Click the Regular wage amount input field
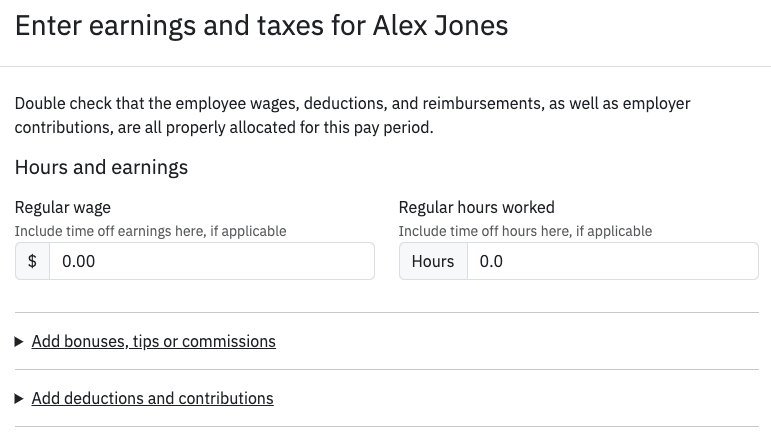The height and width of the screenshot is (439, 771). (x=211, y=261)
